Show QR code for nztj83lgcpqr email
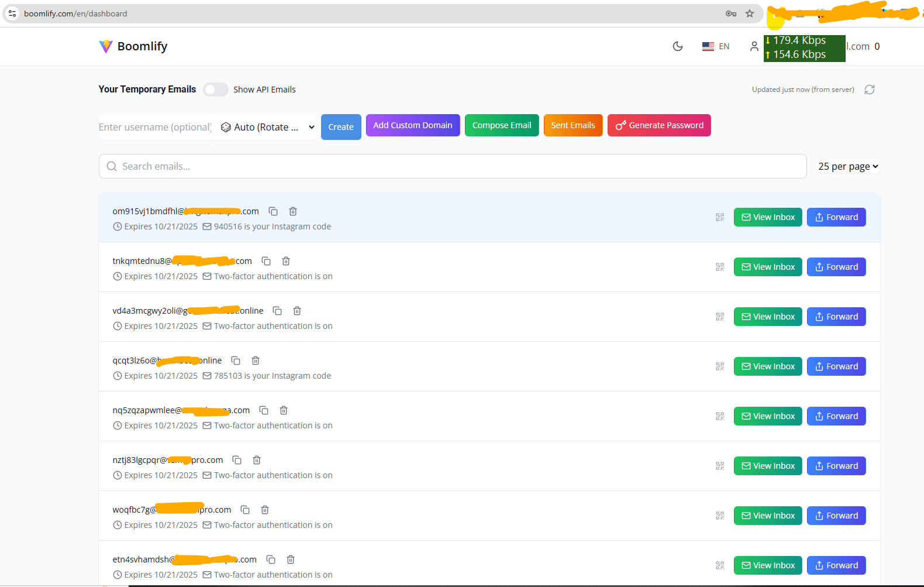This screenshot has height=587, width=924. (x=720, y=466)
